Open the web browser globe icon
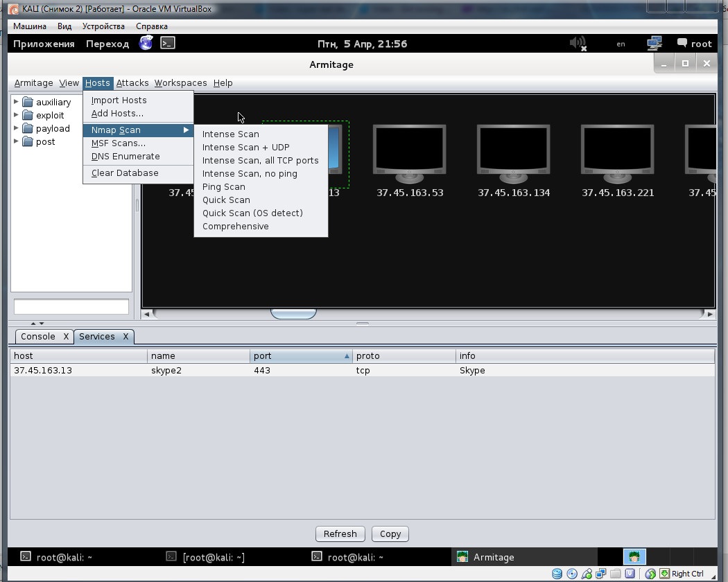Image resolution: width=728 pixels, height=582 pixels. (x=146, y=43)
